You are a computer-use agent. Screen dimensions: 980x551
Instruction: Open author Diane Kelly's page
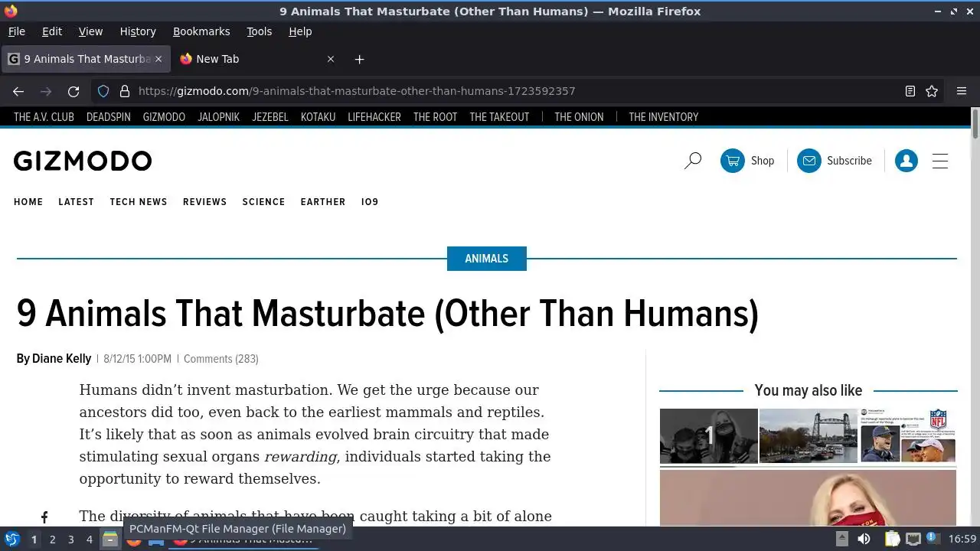pyautogui.click(x=61, y=359)
